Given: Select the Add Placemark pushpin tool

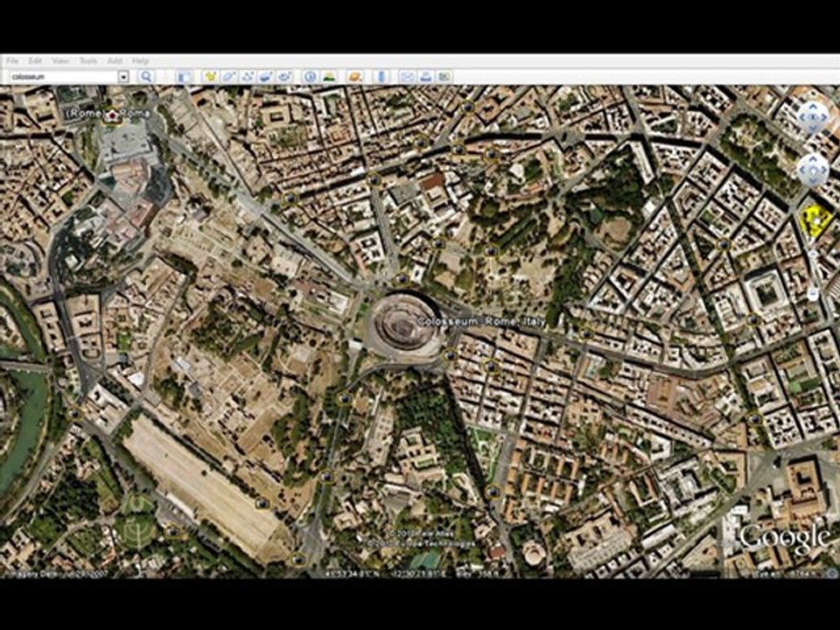Looking at the screenshot, I should (210, 77).
